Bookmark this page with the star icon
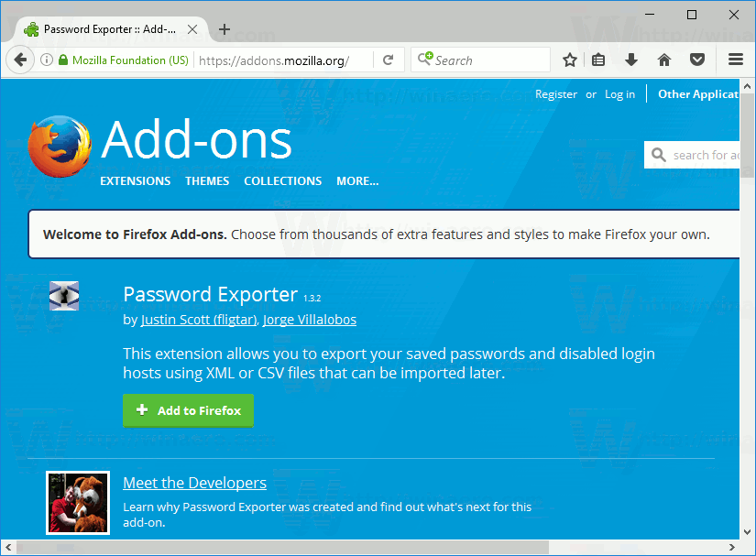This screenshot has width=756, height=556. coord(570,60)
